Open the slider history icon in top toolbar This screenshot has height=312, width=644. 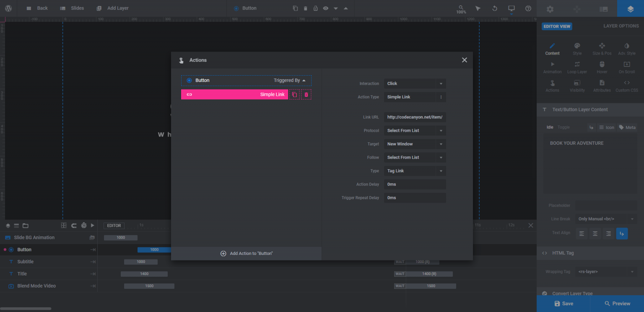click(x=494, y=8)
